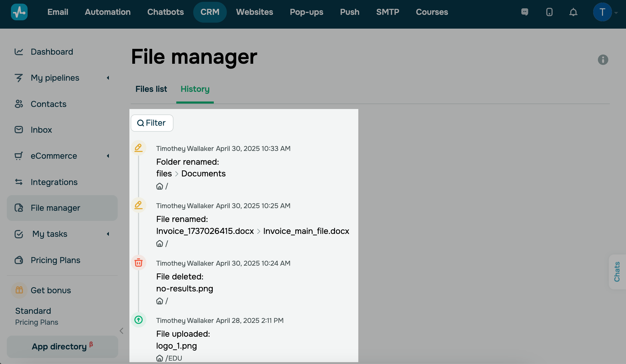Collapse the left sidebar with chevron

point(121,331)
